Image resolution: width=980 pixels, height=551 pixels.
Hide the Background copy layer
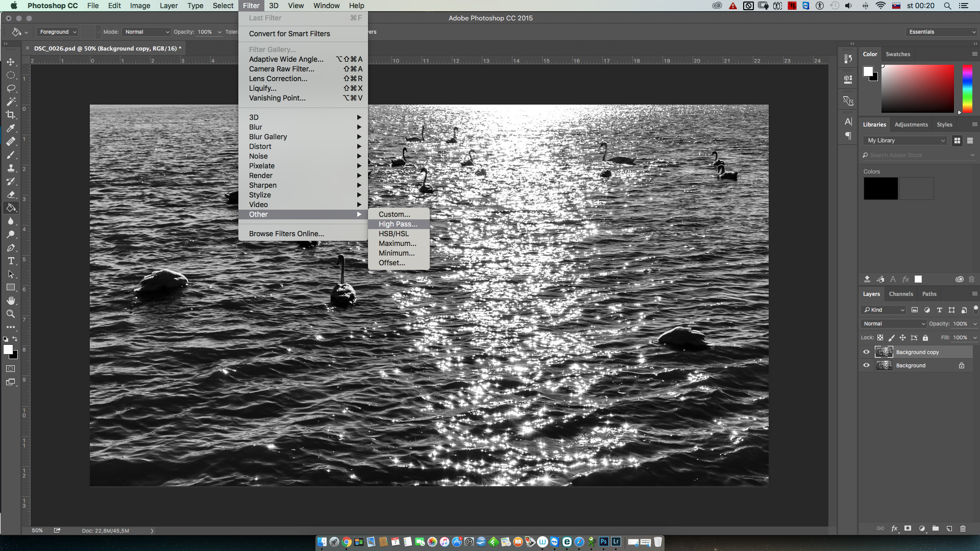pos(866,352)
